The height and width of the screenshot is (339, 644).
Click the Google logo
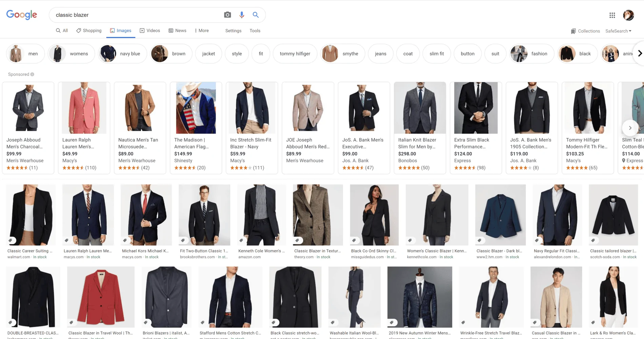[x=22, y=15]
